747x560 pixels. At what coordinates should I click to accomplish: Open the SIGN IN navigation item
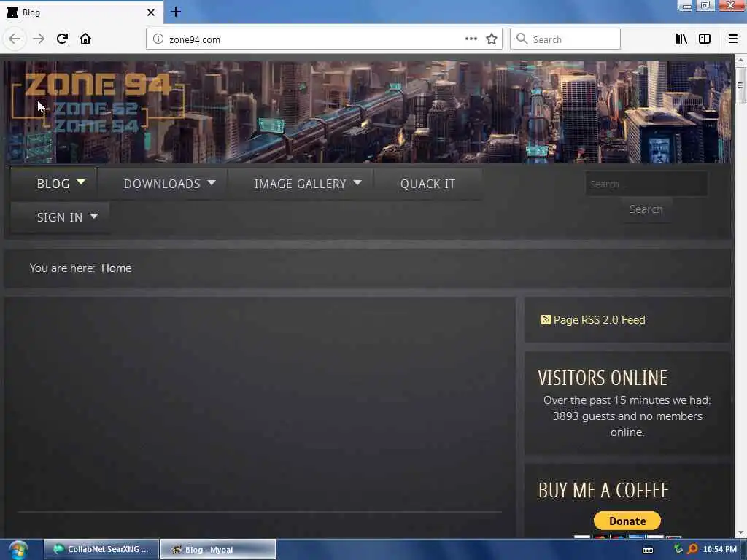(60, 217)
